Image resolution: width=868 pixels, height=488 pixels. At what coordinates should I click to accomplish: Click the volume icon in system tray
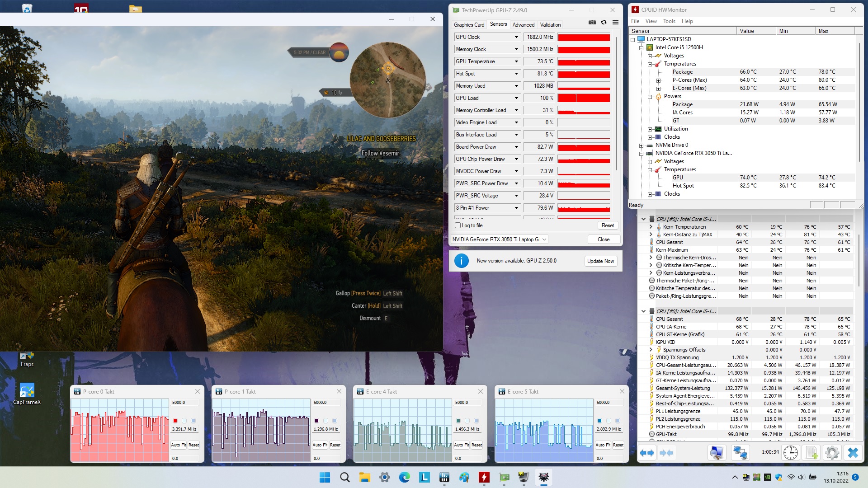[801, 477]
